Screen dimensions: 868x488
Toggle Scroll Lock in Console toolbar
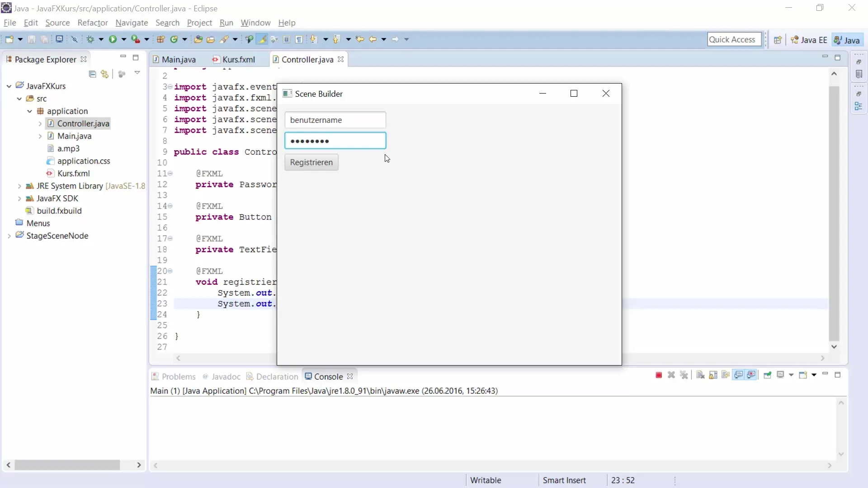point(713,375)
